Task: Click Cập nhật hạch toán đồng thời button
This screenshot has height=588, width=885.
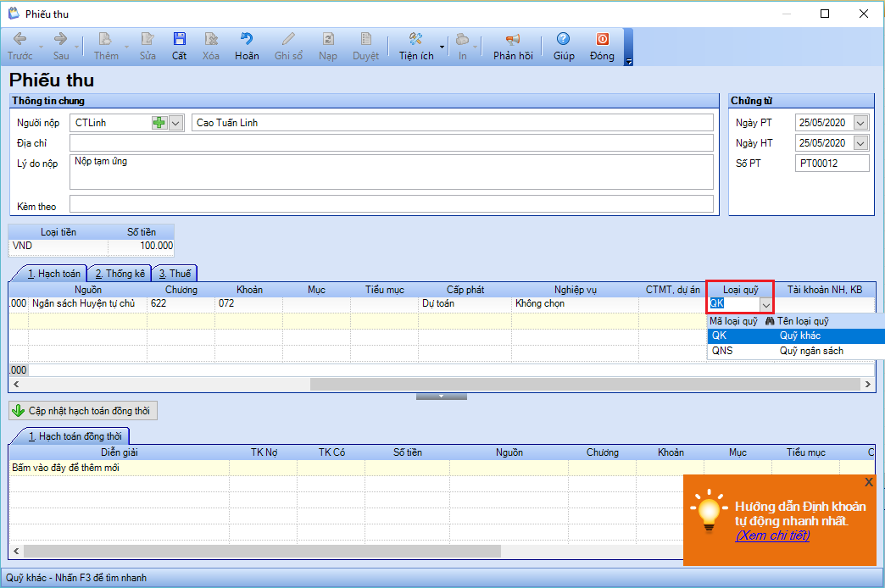Action: click(x=83, y=411)
